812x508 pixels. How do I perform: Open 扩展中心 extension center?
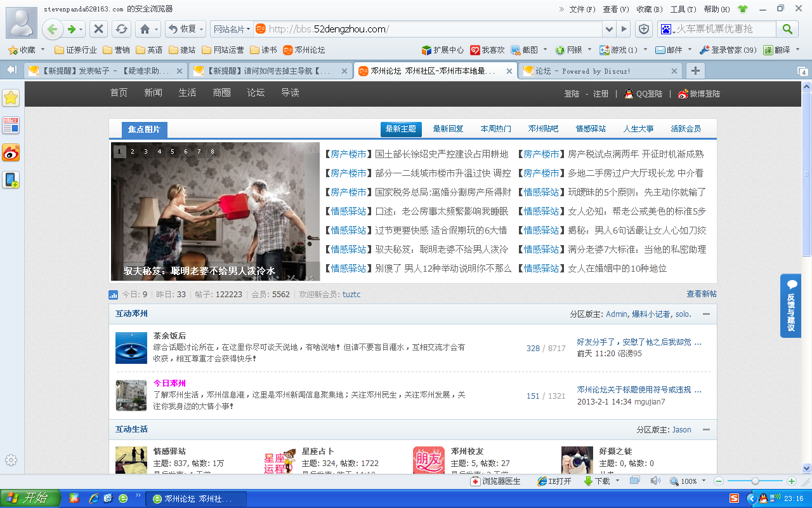[443, 50]
